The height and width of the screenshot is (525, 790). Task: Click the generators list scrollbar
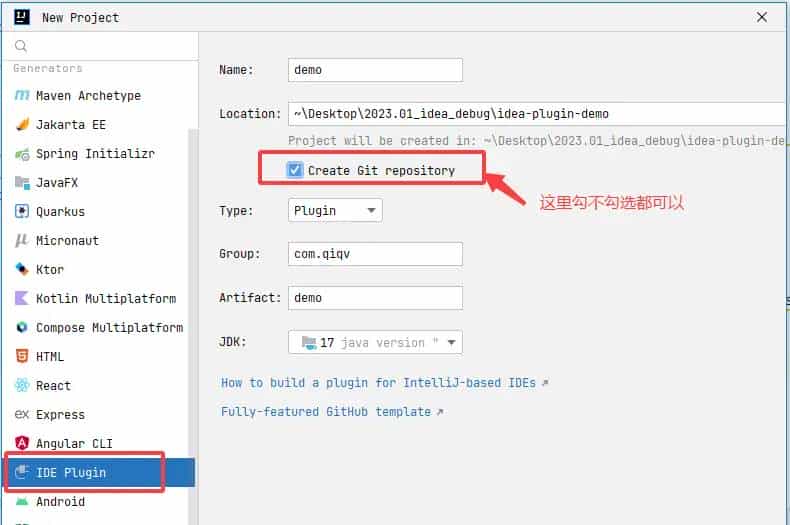[x=193, y=326]
